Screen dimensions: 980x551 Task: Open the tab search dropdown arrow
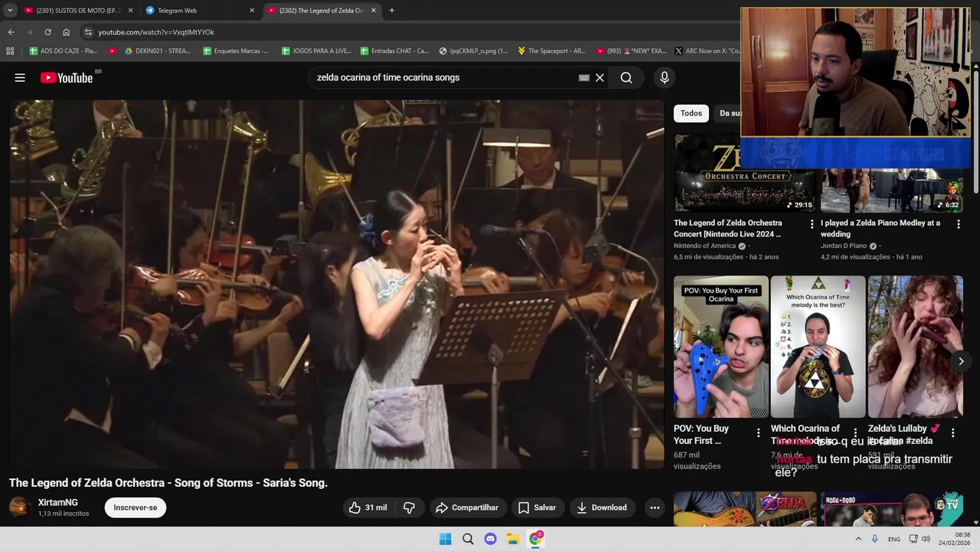[10, 11]
